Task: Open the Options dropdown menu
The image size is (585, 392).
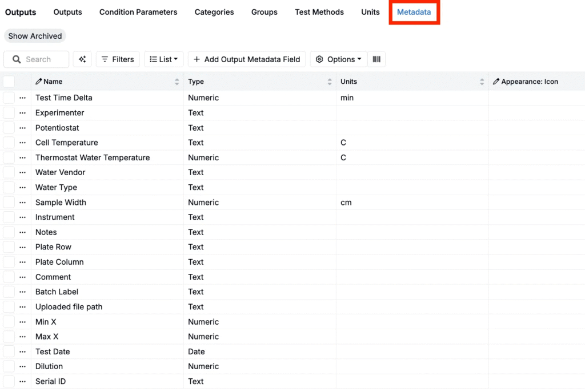Action: click(x=338, y=59)
